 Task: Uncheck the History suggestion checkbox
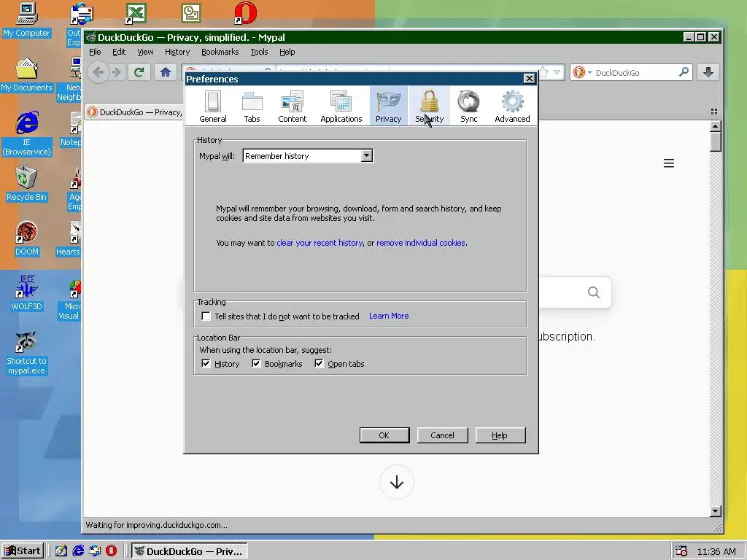tap(206, 364)
